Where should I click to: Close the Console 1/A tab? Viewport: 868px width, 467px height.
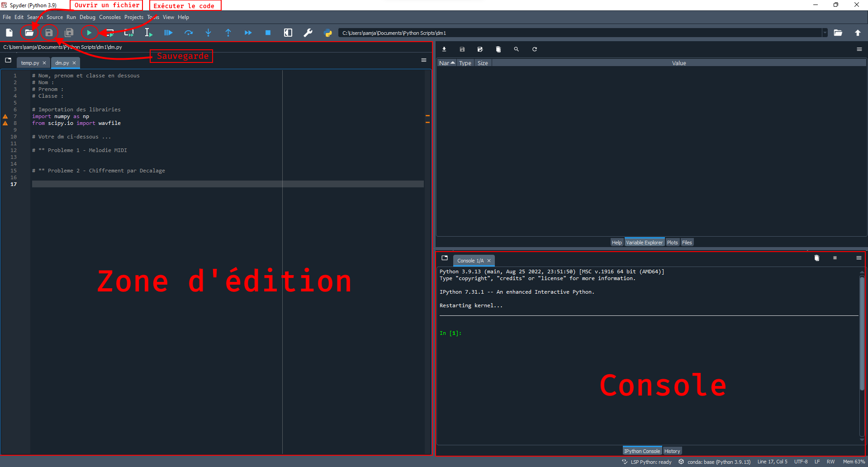(x=489, y=261)
